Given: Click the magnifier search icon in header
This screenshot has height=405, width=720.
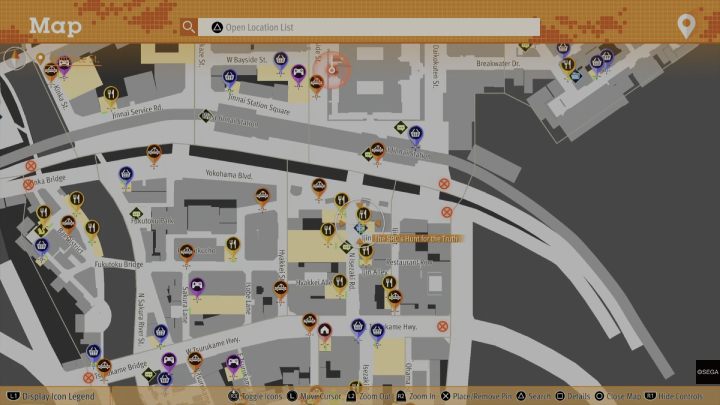Looking at the screenshot, I should coord(188,27).
